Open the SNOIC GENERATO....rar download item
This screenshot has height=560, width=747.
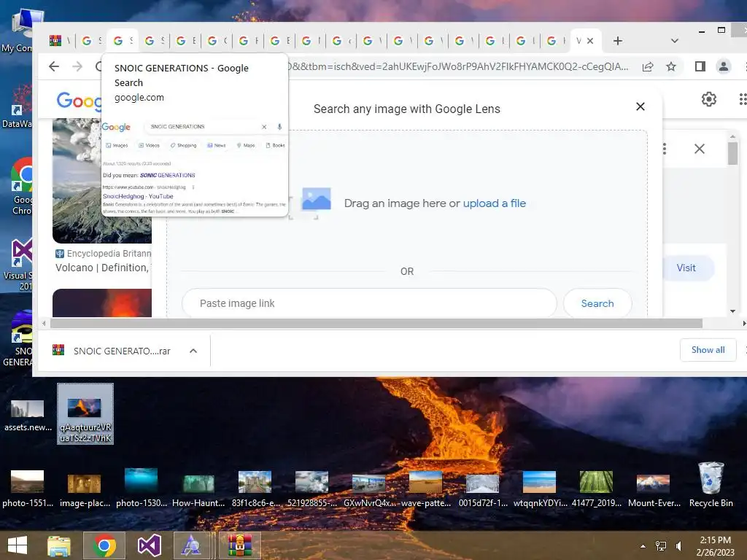point(112,351)
